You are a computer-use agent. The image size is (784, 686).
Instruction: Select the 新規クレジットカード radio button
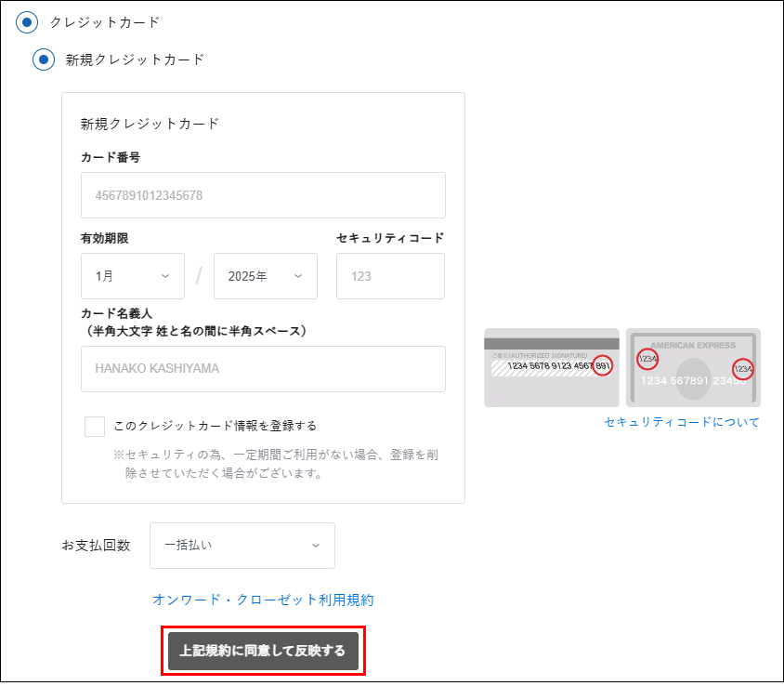(x=44, y=59)
